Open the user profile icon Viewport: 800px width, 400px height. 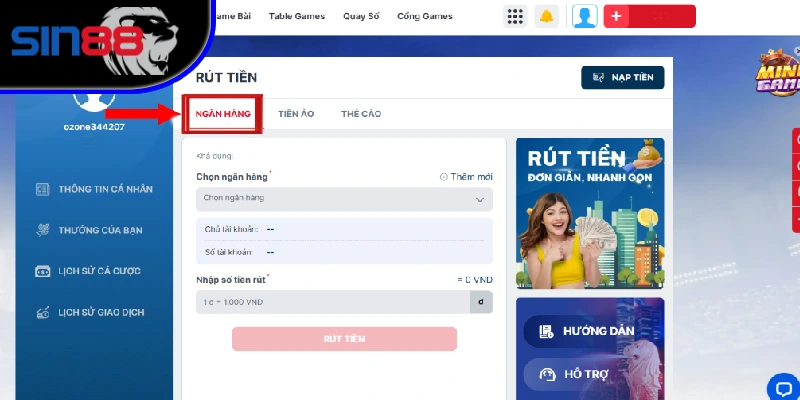(x=585, y=16)
